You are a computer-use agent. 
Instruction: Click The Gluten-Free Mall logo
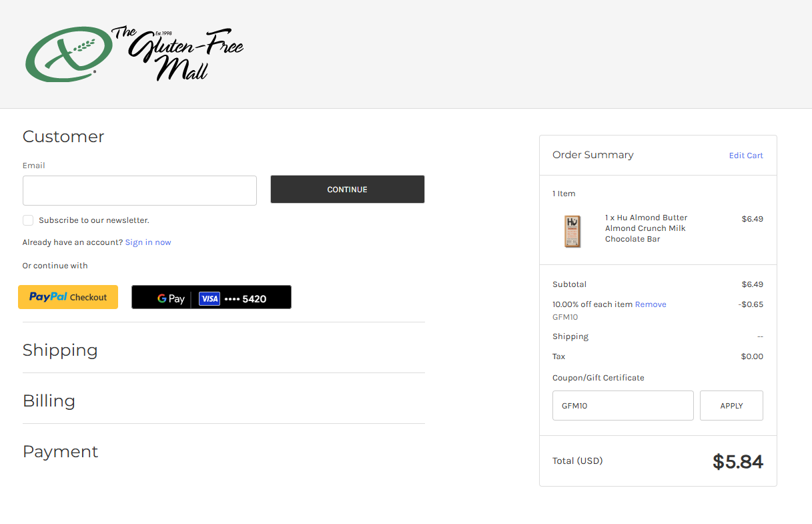(134, 54)
